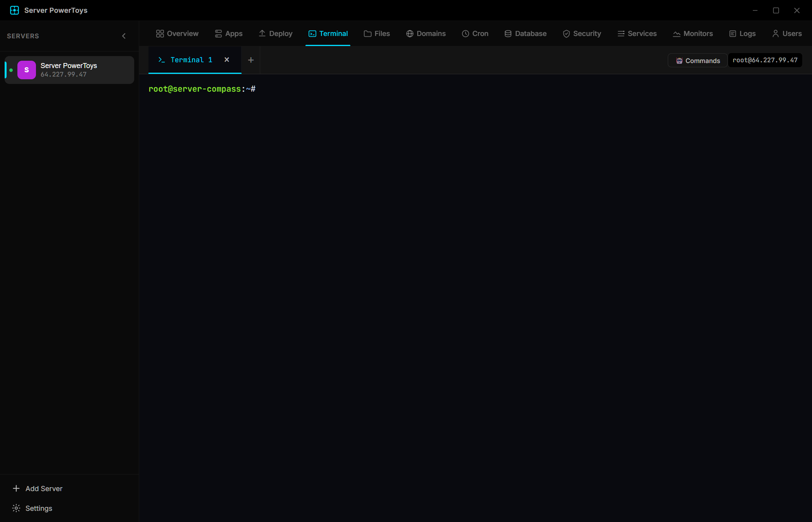Click the Deploy upload icon
812x522 pixels.
262,34
